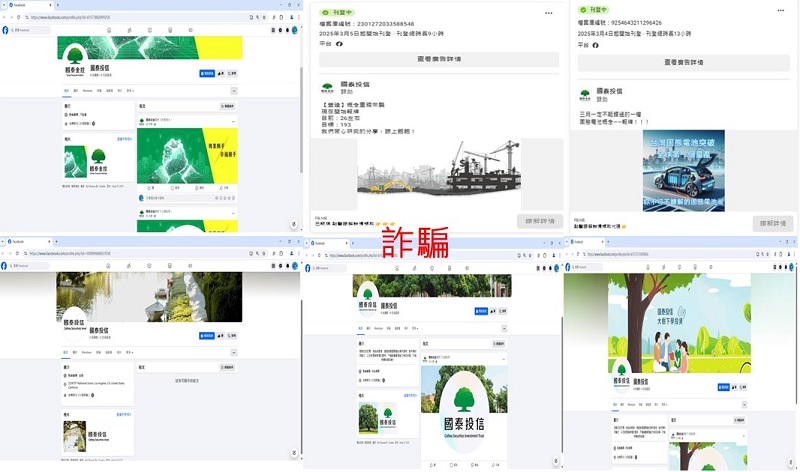The width and height of the screenshot is (800, 472).
Task: Click the home icon in the family-illustration window nav
Action: pyautogui.click(x=648, y=267)
